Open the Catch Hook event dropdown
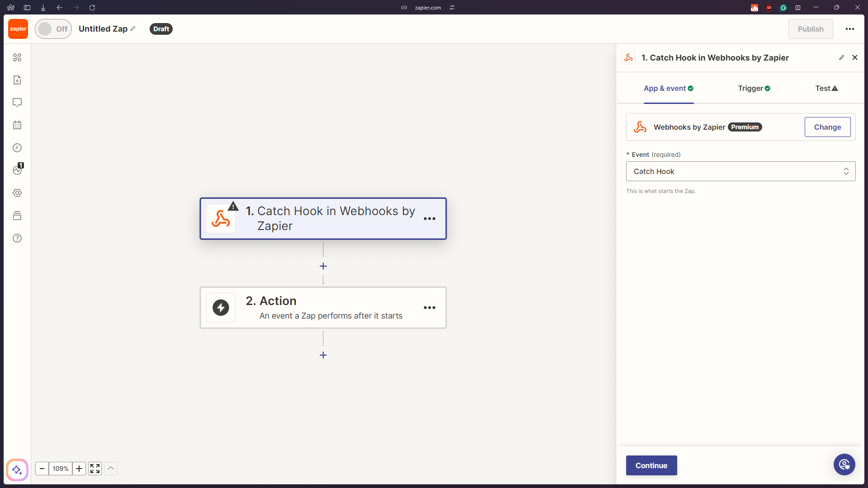The width and height of the screenshot is (868, 488). coord(740,171)
